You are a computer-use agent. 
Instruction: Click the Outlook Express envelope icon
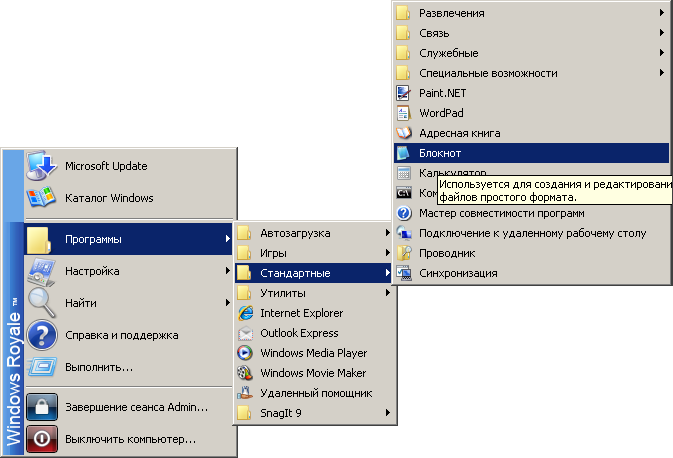click(246, 333)
